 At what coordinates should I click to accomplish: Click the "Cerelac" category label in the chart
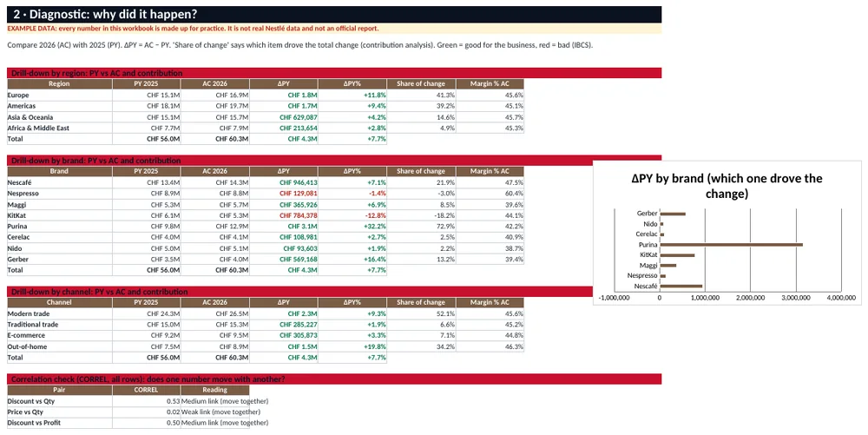point(647,234)
